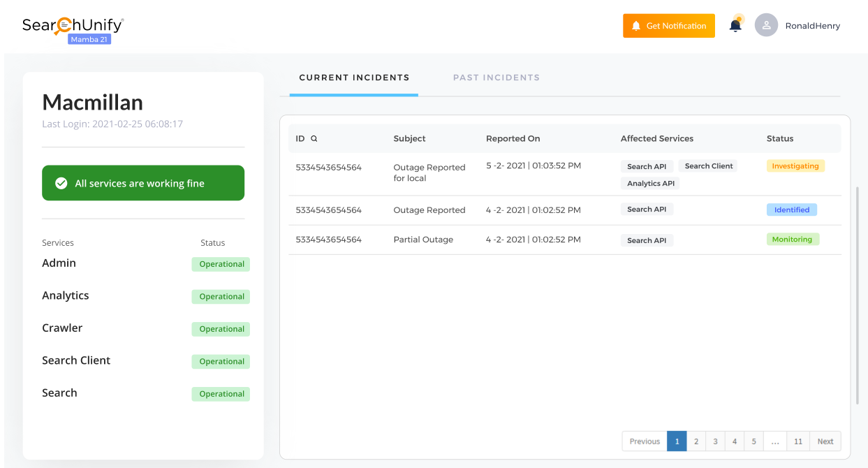Click the notification bell icon
Image resolution: width=868 pixels, height=468 pixels.
(735, 26)
